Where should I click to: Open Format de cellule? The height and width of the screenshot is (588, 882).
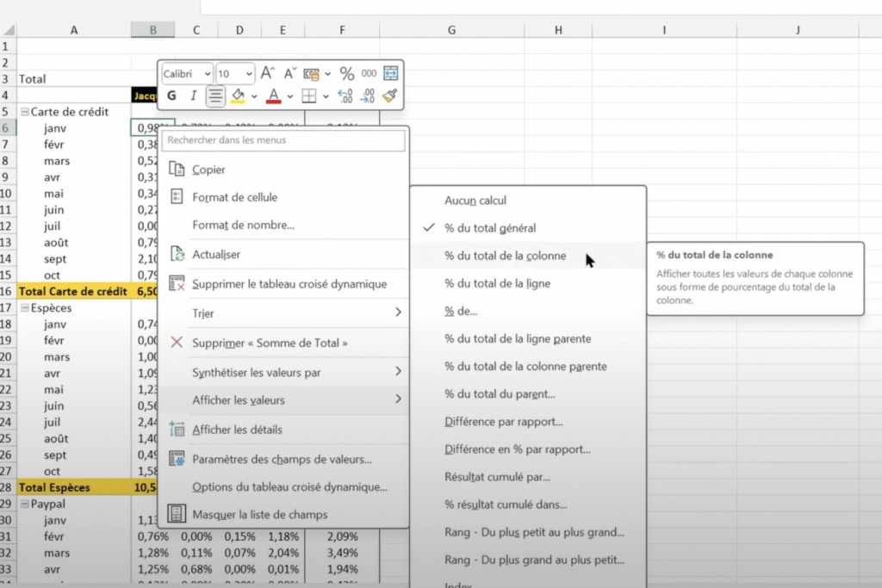pyautogui.click(x=283, y=197)
